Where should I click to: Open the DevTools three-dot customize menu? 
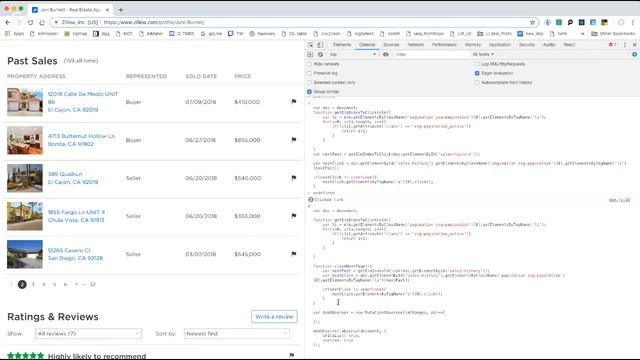[x=625, y=45]
